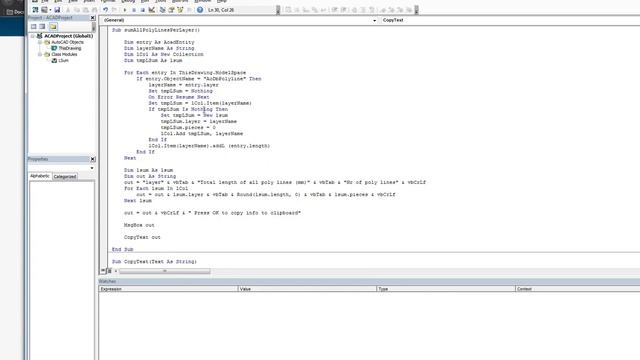Click the Doc item in the background taskbar
This screenshot has width=640, height=360.
(x=16, y=12)
